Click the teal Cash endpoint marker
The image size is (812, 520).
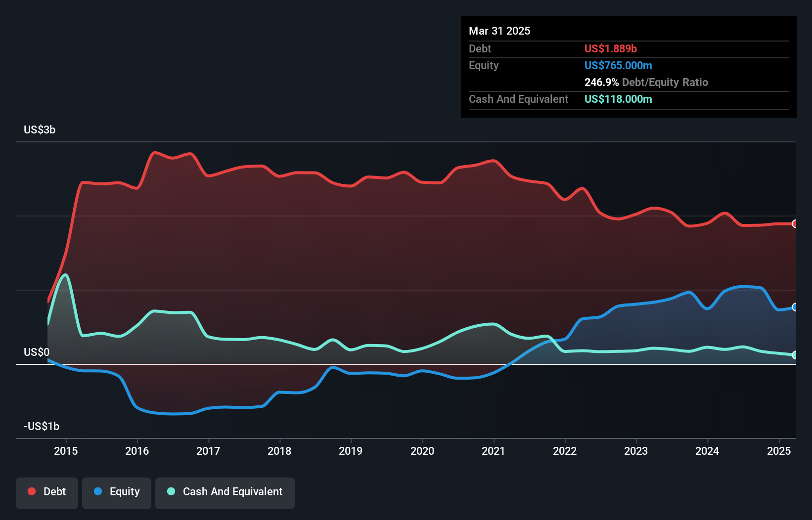tap(795, 355)
